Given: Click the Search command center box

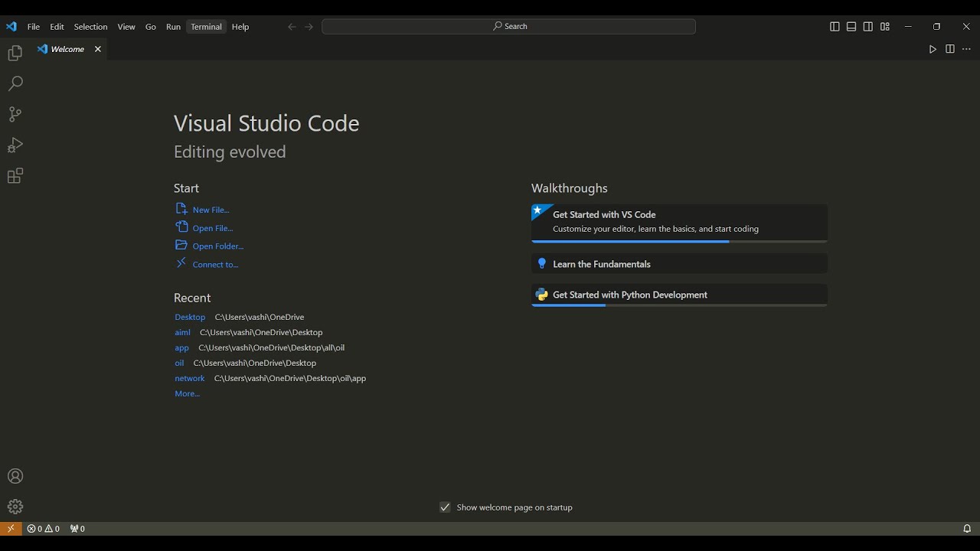Looking at the screenshot, I should coord(508,27).
